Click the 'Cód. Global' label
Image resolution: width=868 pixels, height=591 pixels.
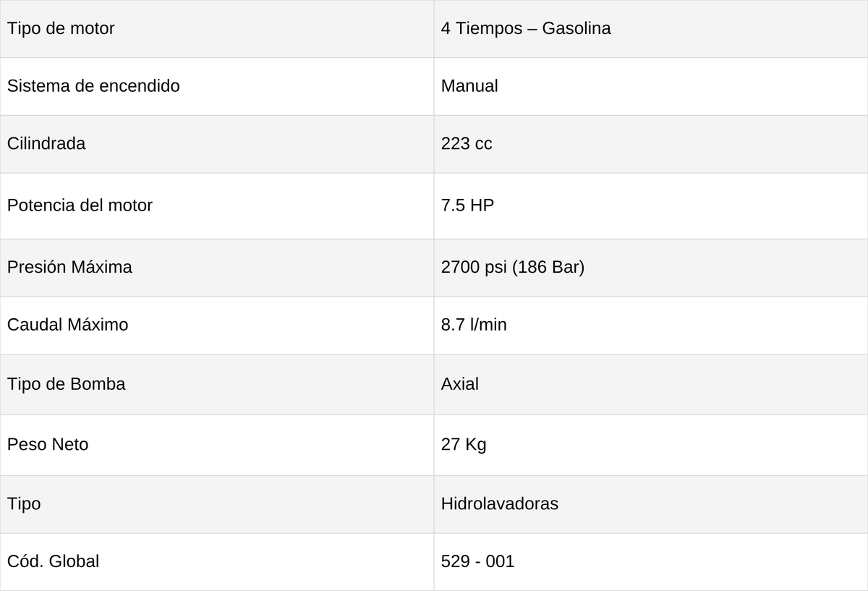[53, 561]
